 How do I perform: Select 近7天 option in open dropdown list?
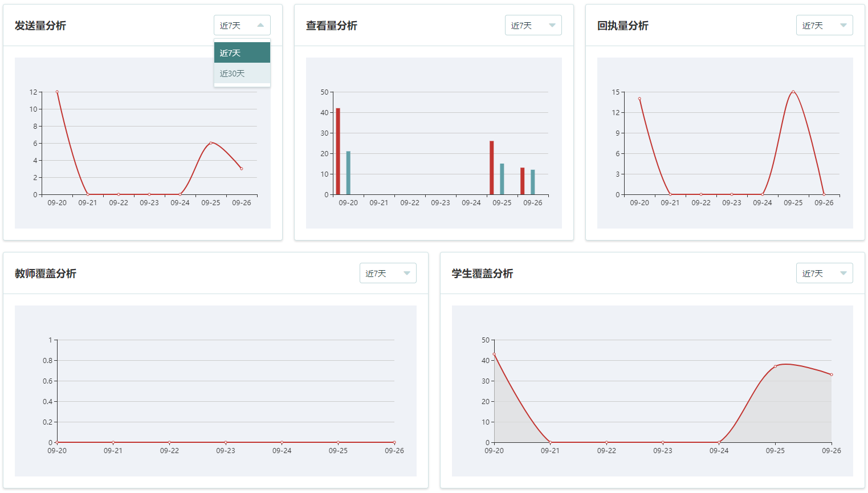[x=242, y=52]
